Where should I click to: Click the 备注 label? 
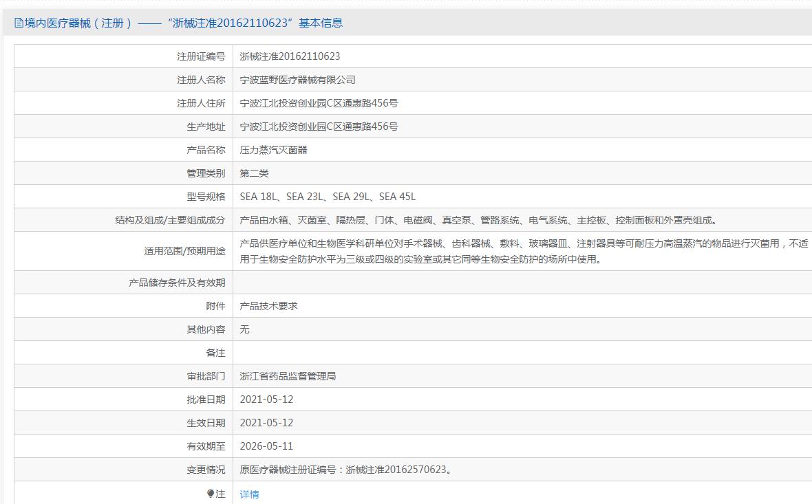pyautogui.click(x=215, y=353)
